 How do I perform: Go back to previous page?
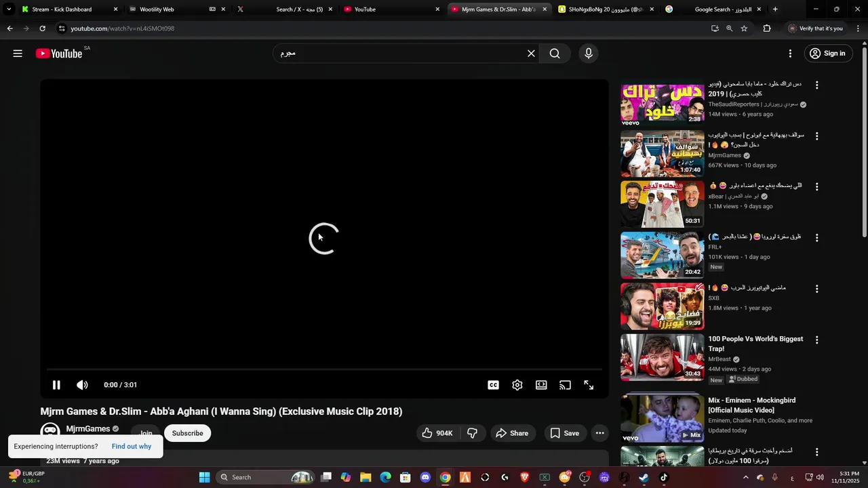click(9, 28)
